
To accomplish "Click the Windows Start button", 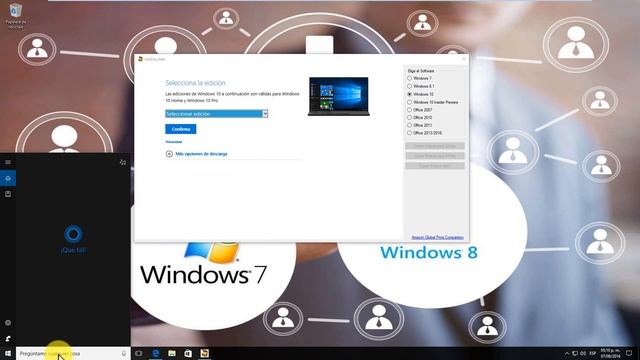I will coord(8,353).
